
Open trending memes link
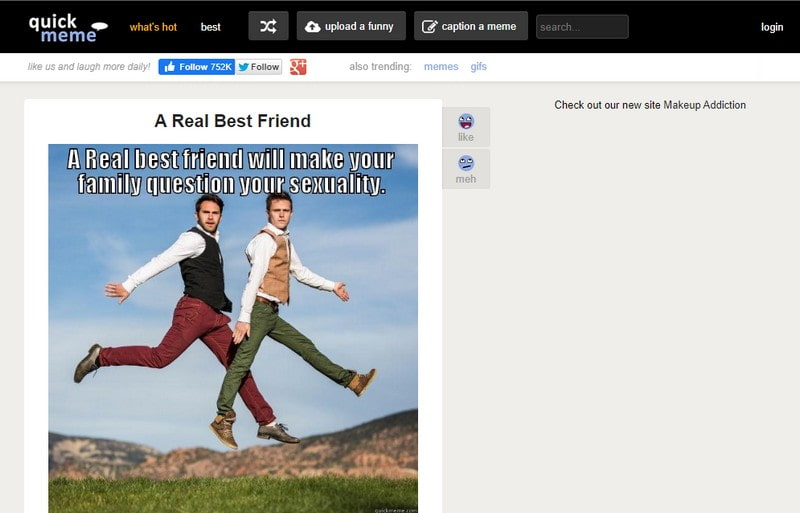coord(441,67)
